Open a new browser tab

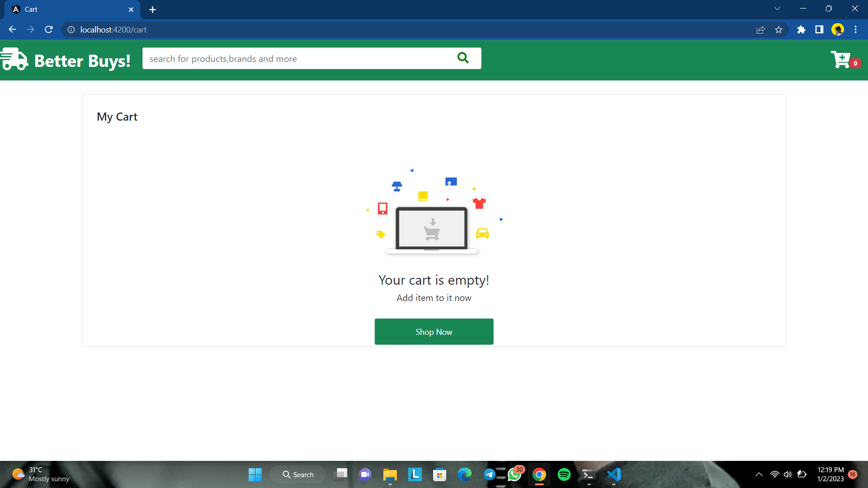(152, 9)
